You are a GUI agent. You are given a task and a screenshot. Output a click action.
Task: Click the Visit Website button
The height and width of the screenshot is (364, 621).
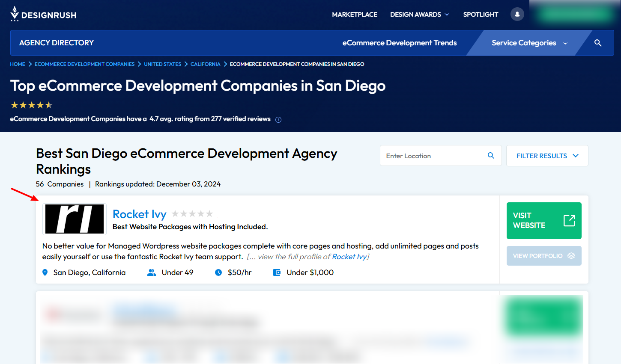point(544,221)
